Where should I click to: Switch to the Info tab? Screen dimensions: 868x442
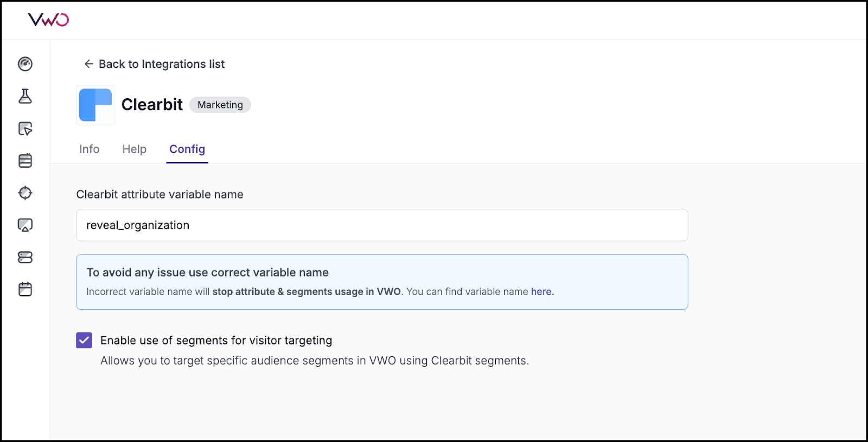89,149
